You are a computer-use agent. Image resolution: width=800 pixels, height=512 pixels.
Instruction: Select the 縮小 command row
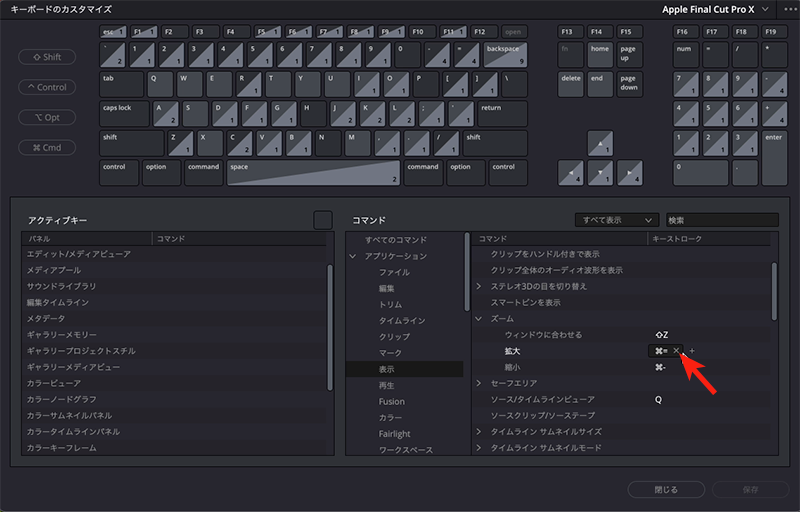(x=621, y=367)
